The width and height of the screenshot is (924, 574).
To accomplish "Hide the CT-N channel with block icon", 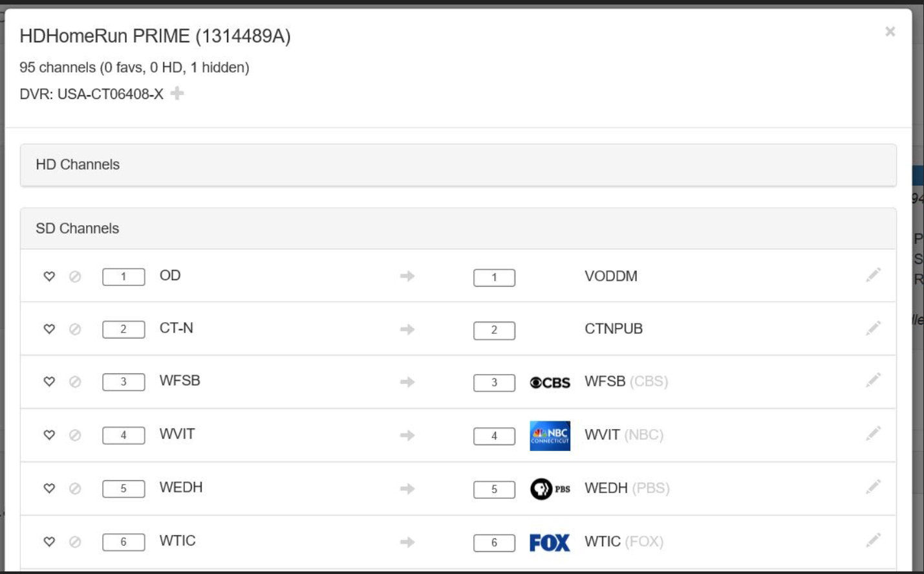I will click(x=75, y=329).
